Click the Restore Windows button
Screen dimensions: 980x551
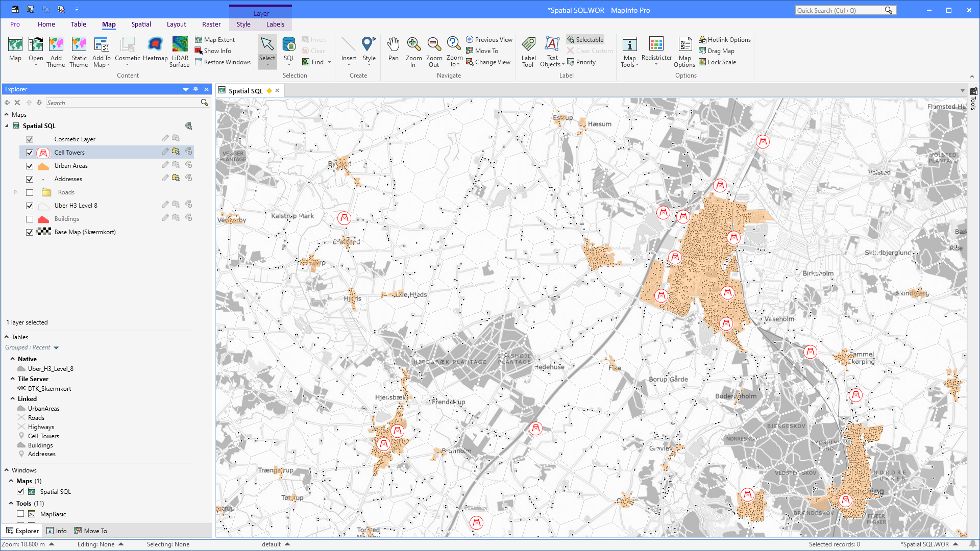click(x=223, y=62)
